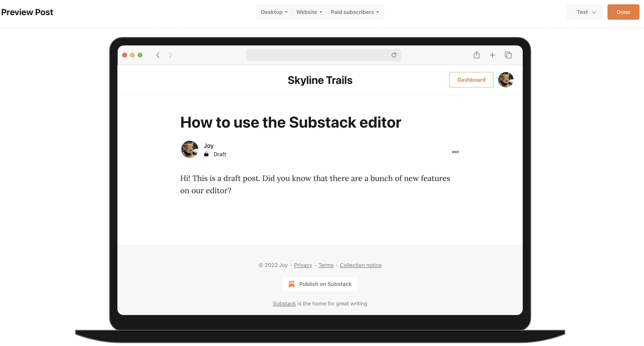Viewport: 644px width, 346px height.
Task: Click the "© 2022 Joy" copyright text
Action: [x=273, y=265]
